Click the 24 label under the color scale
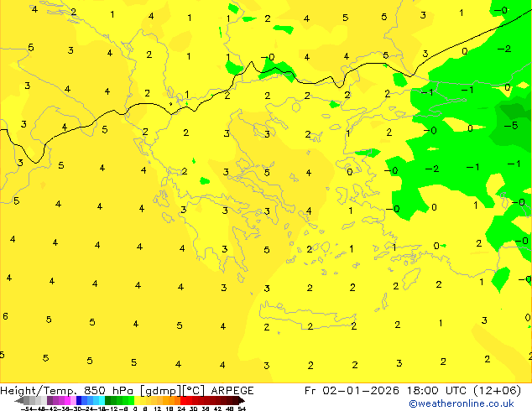Image resolution: width=532 pixels, height=411 pixels. pyautogui.click(x=181, y=408)
